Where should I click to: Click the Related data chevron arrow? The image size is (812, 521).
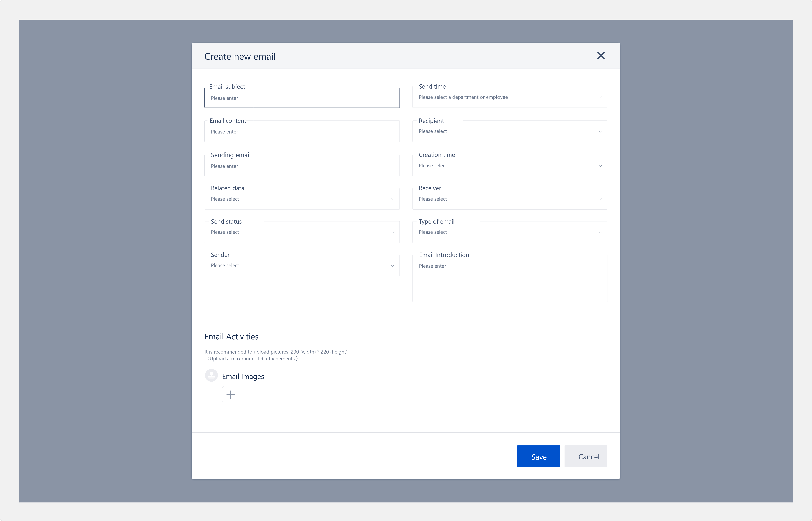click(392, 199)
